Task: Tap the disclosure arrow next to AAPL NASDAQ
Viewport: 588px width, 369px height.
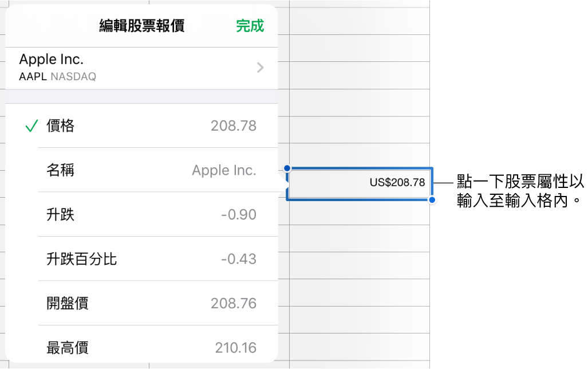Action: 260,67
